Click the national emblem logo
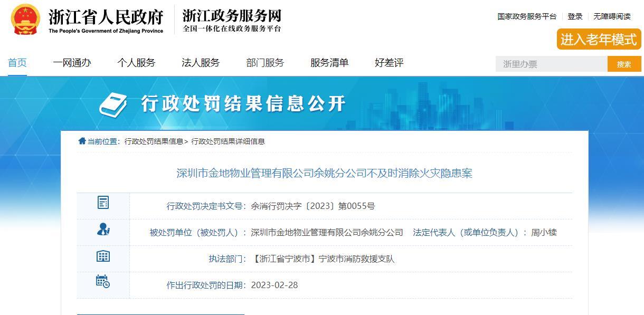The height and width of the screenshot is (315, 644). pyautogui.click(x=25, y=20)
